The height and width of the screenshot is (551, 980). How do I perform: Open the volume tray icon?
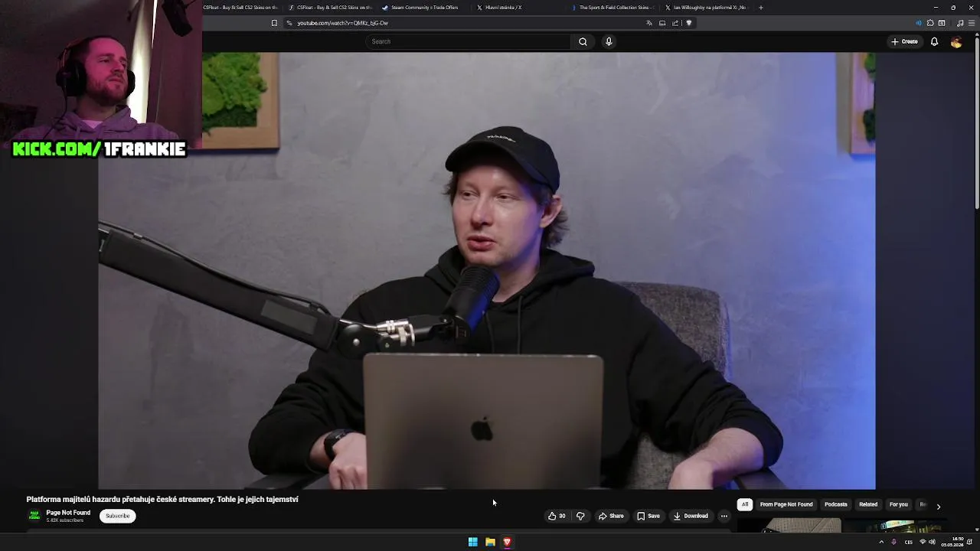tap(932, 542)
